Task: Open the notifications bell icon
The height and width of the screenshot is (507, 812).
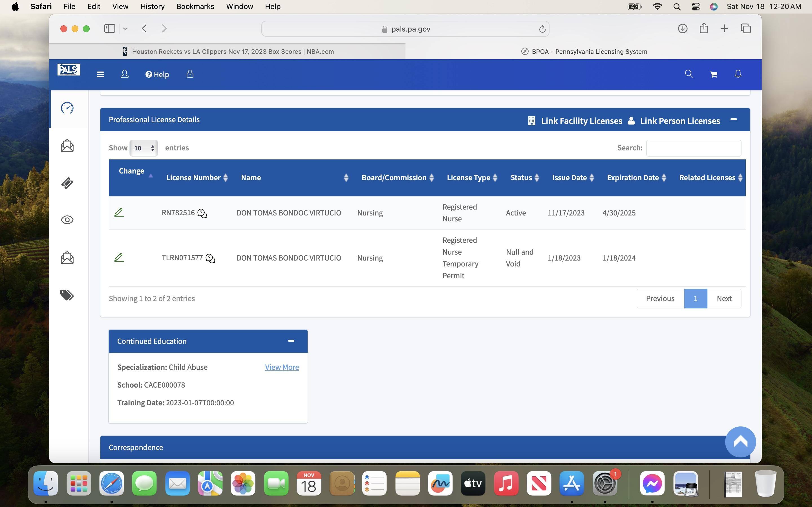Action: pos(738,74)
